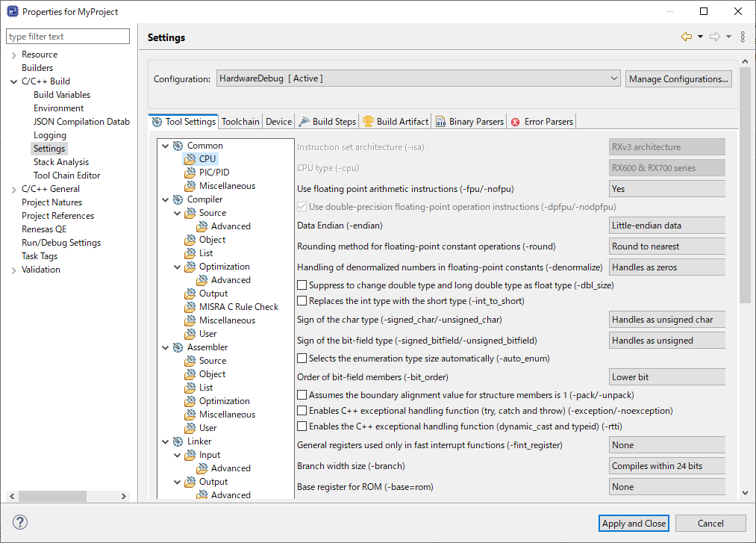Check Replaces int type with short type
The width and height of the screenshot is (756, 543).
click(302, 301)
